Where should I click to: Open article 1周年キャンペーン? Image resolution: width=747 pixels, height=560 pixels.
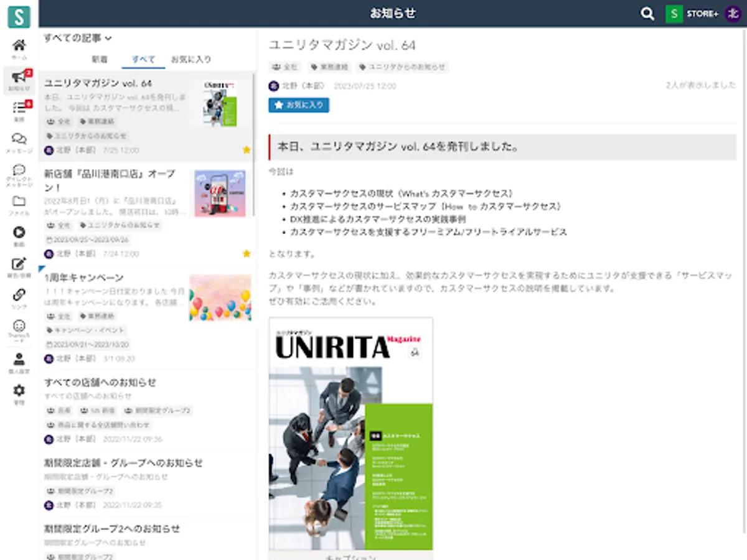point(146,317)
